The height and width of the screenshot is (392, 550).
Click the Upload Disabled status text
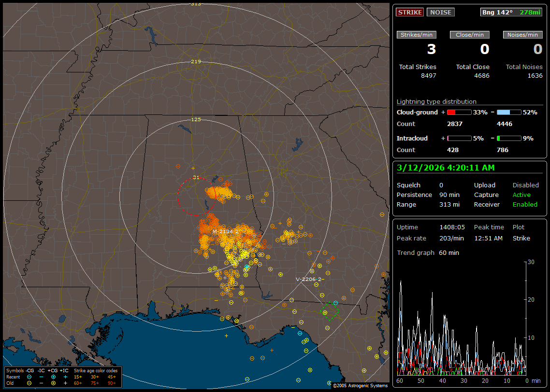[525, 185]
